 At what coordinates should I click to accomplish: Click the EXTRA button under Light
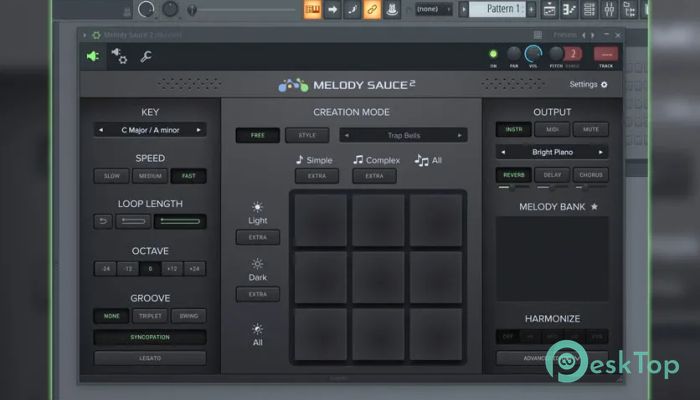tap(258, 237)
